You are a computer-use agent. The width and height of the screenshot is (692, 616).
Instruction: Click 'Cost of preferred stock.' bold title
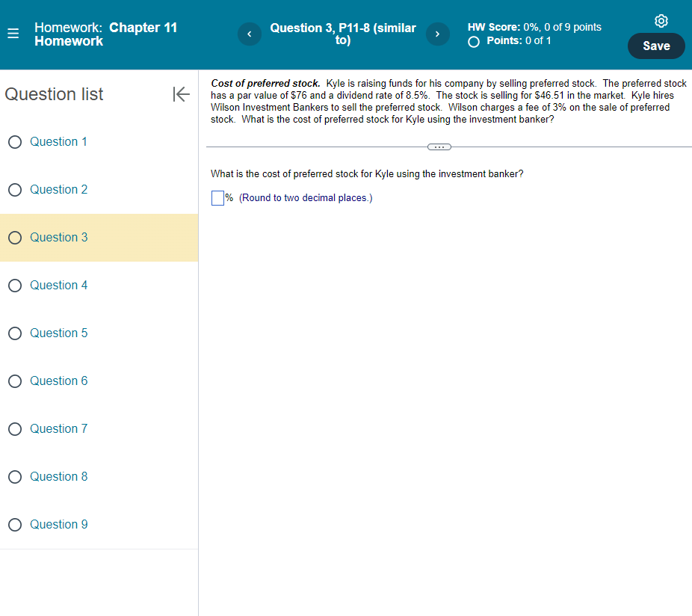coord(266,84)
